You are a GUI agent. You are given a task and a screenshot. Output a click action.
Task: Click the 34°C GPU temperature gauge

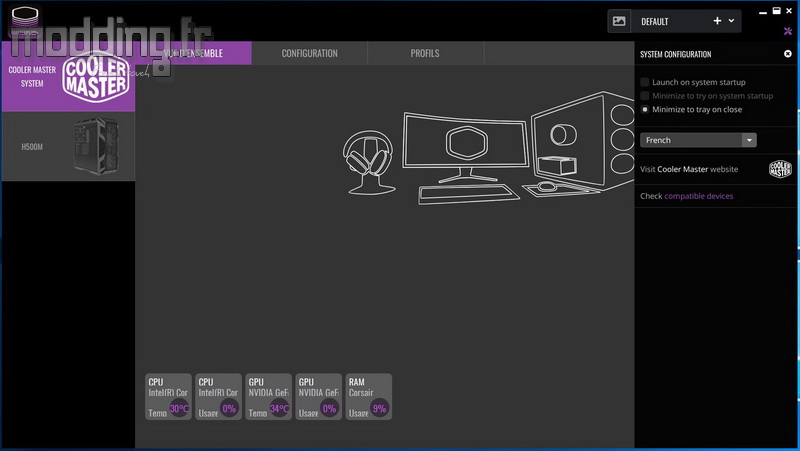(279, 408)
